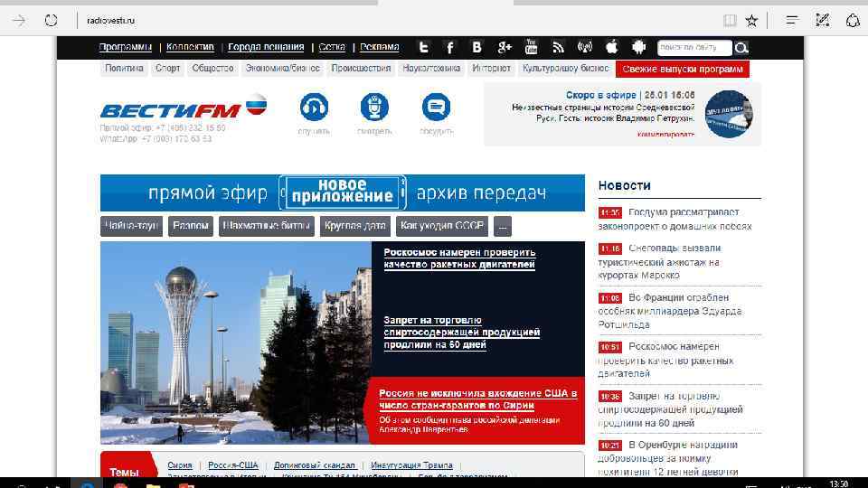Focus the site search input field
868x488 pixels.
coord(694,48)
